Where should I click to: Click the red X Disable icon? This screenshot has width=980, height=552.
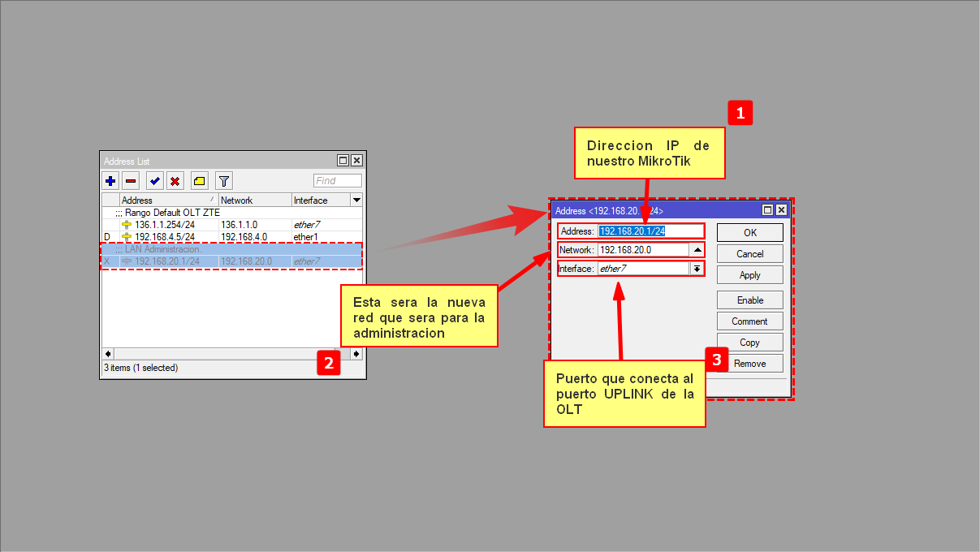pyautogui.click(x=174, y=181)
